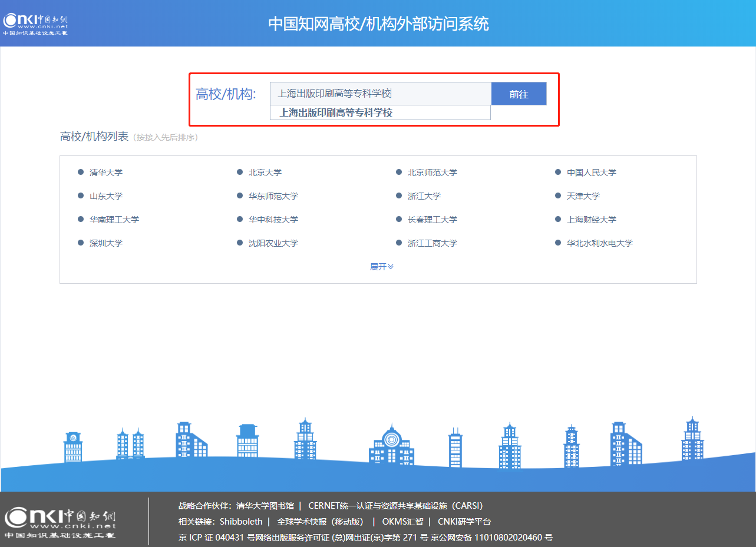Open the 清华大学图书馆 footer link

click(265, 506)
